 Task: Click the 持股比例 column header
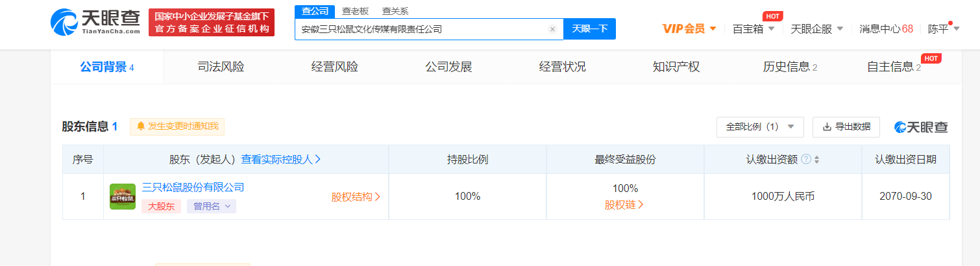467,160
